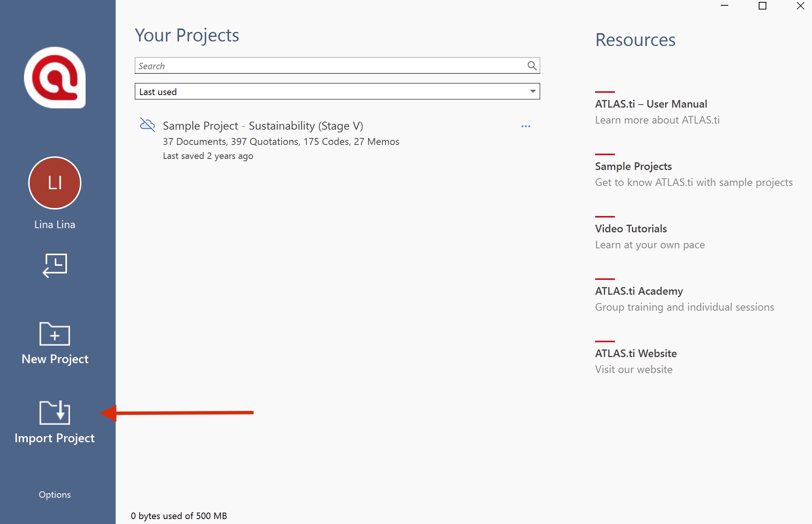Open the ATLAS.ti Website link
The width and height of the screenshot is (812, 524).
coord(636,353)
